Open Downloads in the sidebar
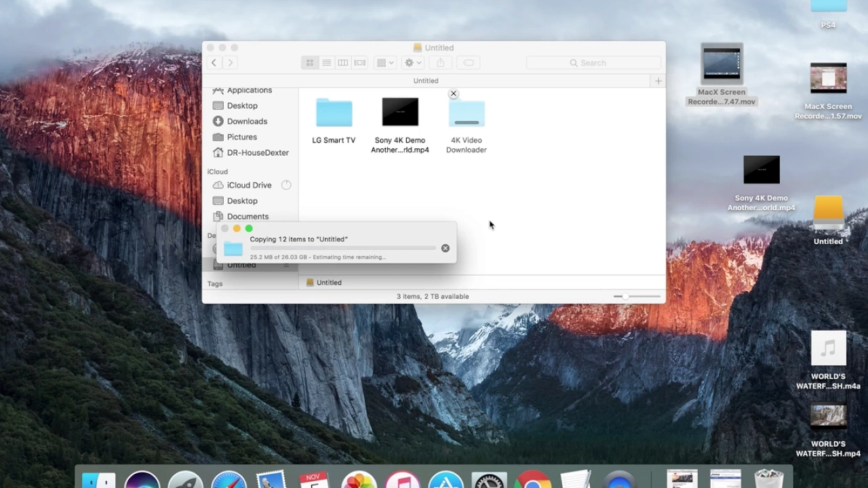The height and width of the screenshot is (488, 868). [x=247, y=121]
